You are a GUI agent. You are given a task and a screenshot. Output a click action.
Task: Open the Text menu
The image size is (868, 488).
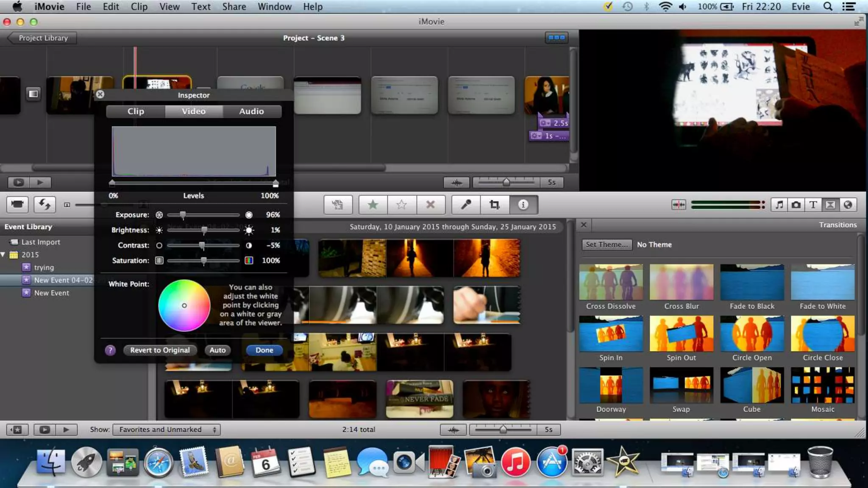point(201,7)
